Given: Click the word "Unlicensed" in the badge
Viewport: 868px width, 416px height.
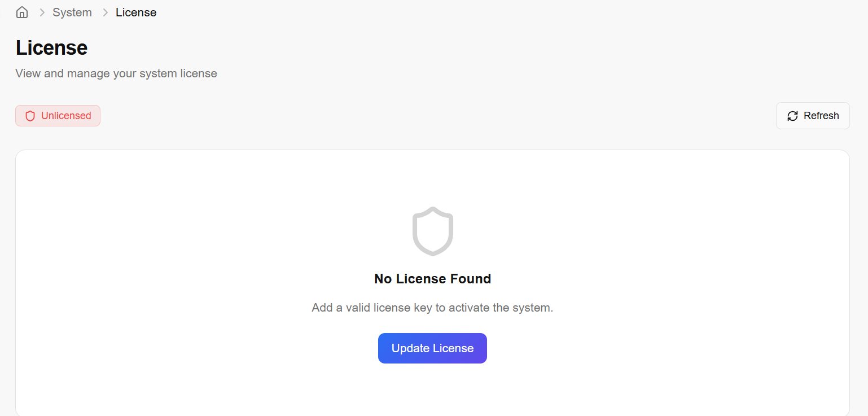Looking at the screenshot, I should [66, 116].
